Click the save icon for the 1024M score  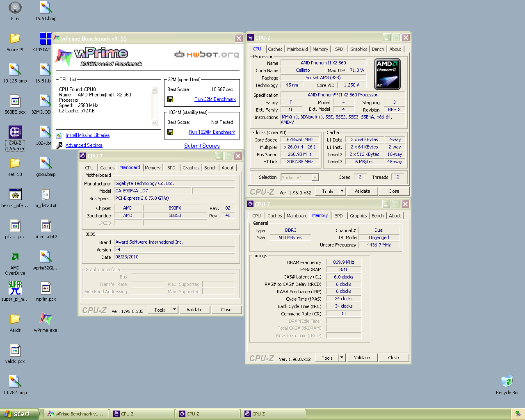point(170,132)
